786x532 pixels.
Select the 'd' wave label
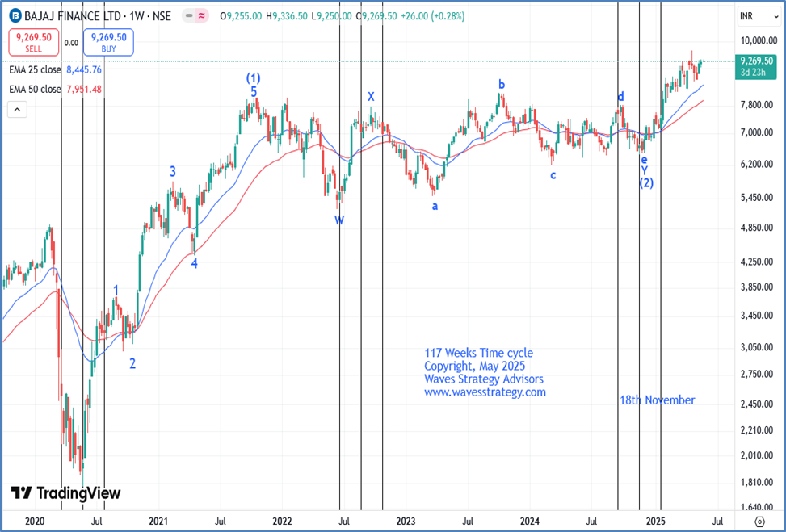click(620, 96)
